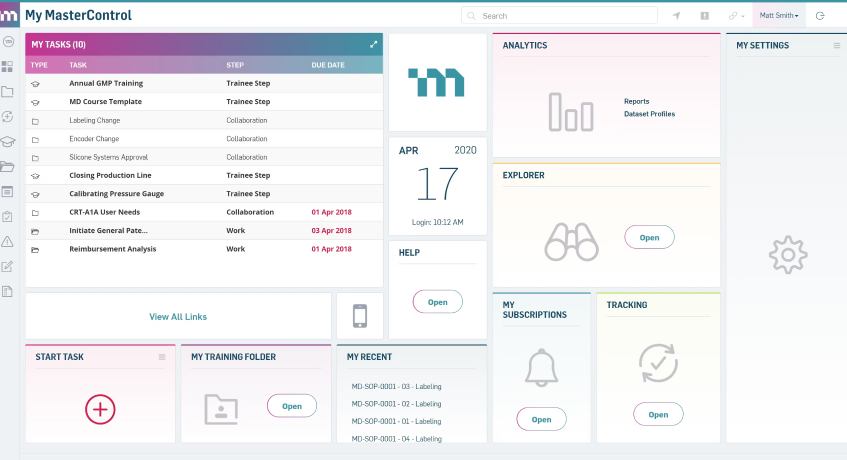Click the Search input field
The image size is (847, 460).
560,16
